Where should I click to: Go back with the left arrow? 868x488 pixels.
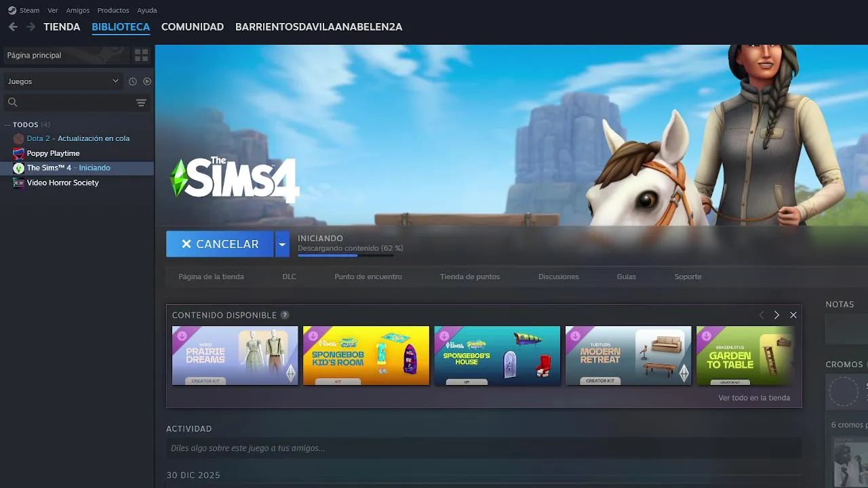[x=13, y=27]
